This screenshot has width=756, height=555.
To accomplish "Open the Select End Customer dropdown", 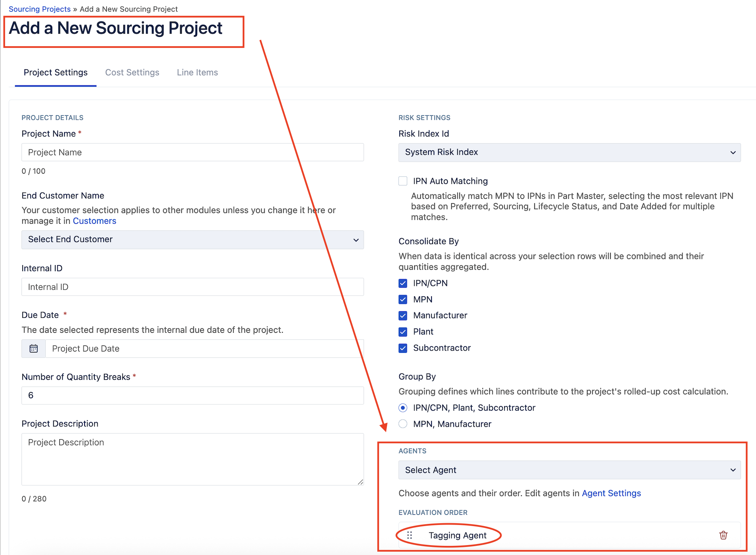I will [x=192, y=240].
